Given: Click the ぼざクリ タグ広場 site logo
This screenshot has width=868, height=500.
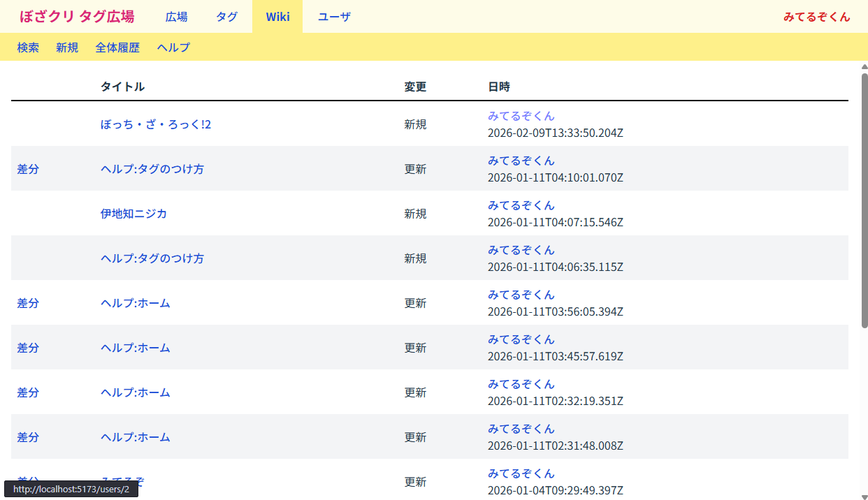Looking at the screenshot, I should (77, 17).
